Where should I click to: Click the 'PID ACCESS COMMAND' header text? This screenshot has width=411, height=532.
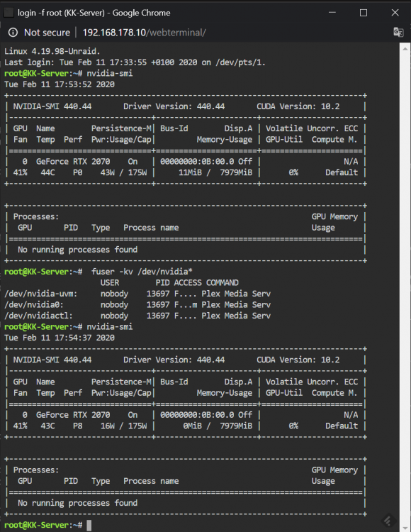coord(197,283)
